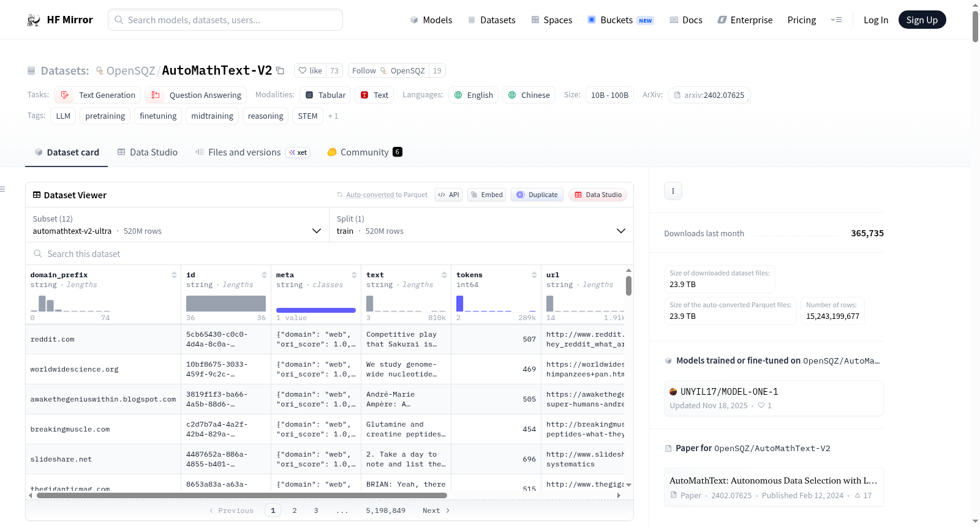Expand the Split train dropdown
The image size is (980, 527).
pyautogui.click(x=481, y=225)
